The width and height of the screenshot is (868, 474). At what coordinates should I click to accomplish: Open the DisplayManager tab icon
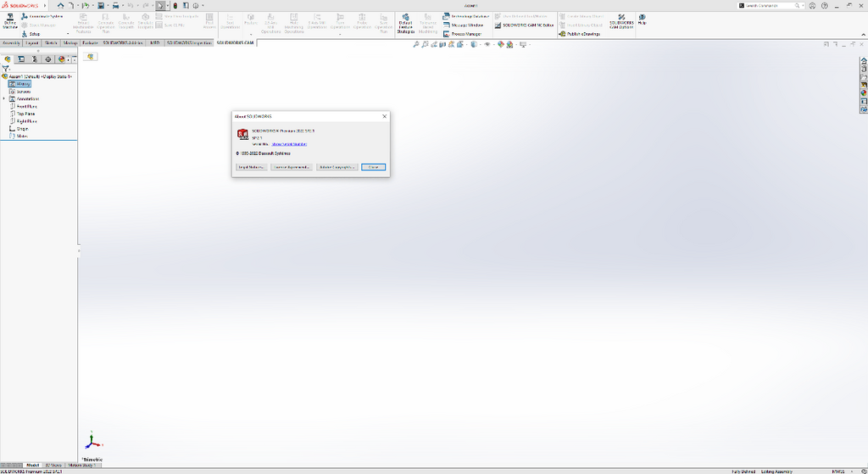[61, 59]
